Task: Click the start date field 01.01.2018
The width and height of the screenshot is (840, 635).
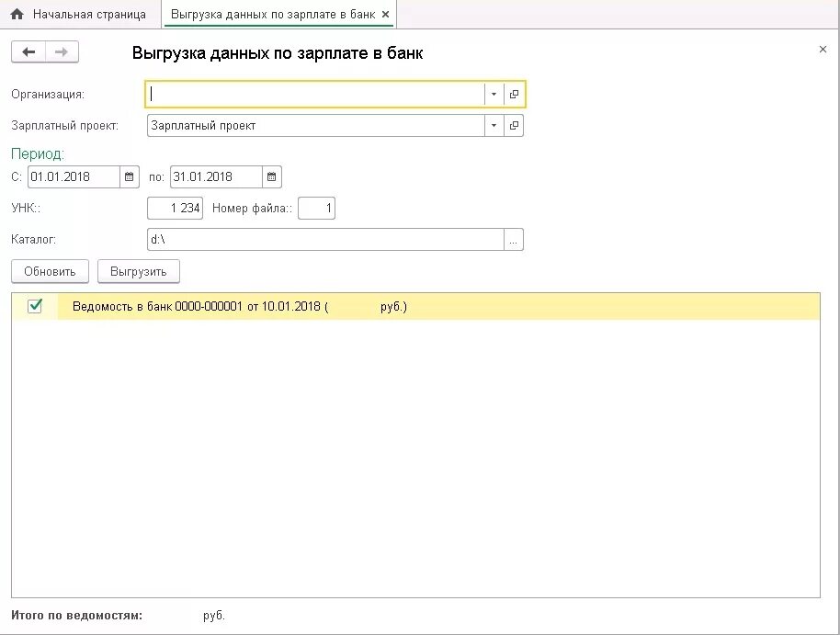Action: pyautogui.click(x=74, y=176)
